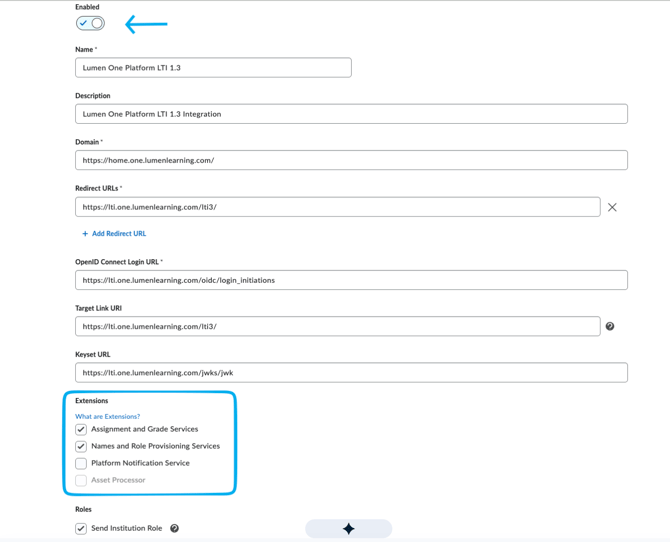Click the Domain URL field
The image size is (670, 542).
tap(351, 160)
